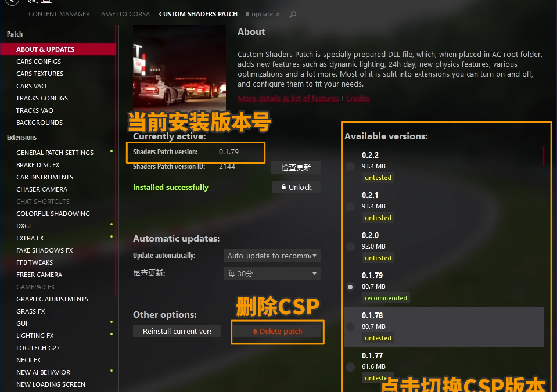Click the available versions list scrollbar
Screen dimensions: 557x392
tap(544, 156)
